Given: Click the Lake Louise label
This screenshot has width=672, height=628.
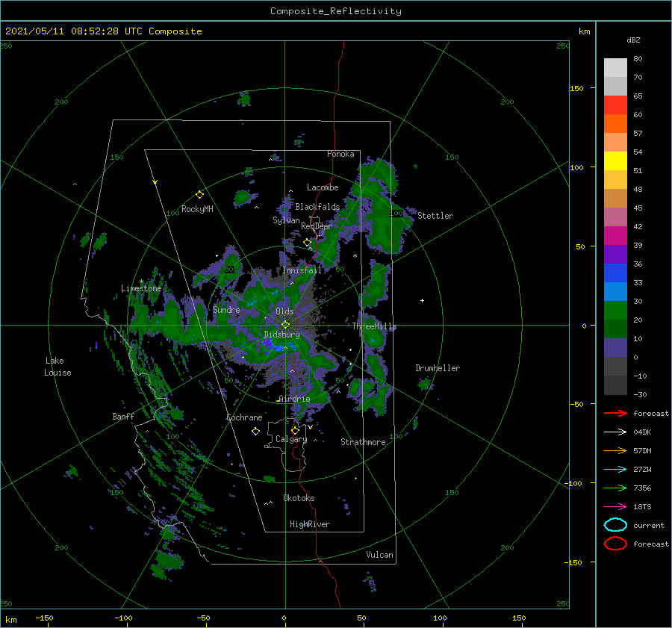Looking at the screenshot, I should coord(57,367).
